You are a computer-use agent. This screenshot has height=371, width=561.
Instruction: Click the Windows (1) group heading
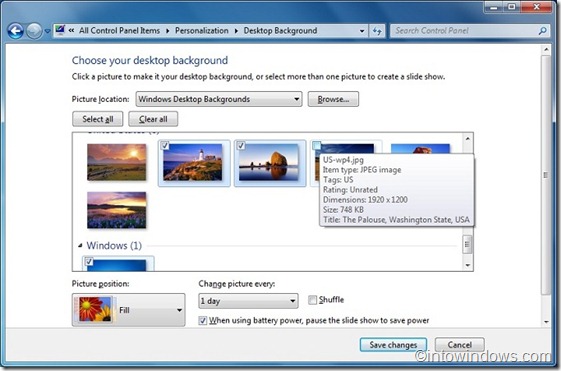tap(114, 245)
